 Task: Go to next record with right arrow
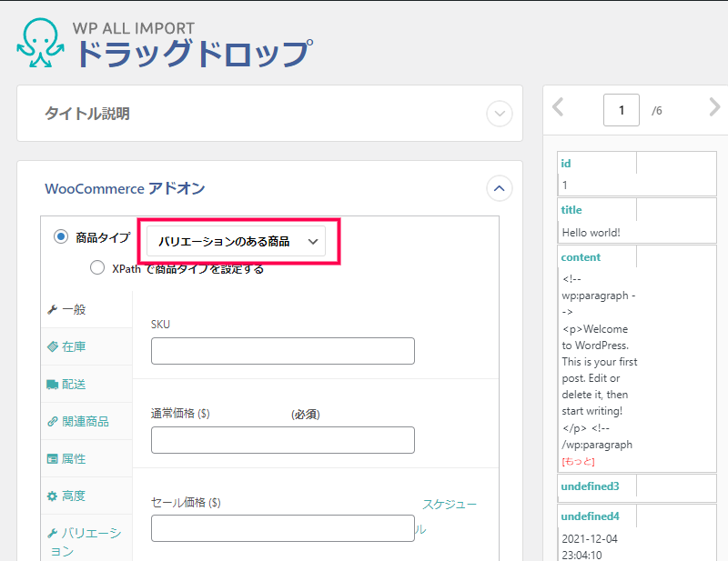click(714, 107)
